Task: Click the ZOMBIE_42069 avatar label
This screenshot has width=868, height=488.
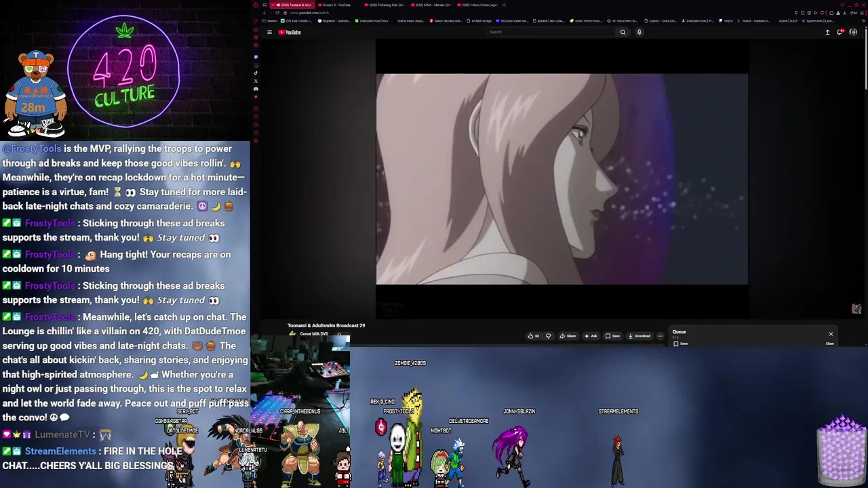Action: click(410, 363)
